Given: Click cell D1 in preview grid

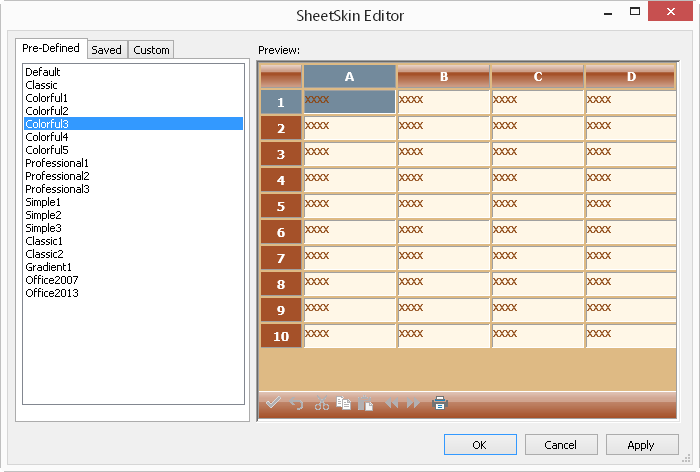Looking at the screenshot, I should [x=631, y=102].
